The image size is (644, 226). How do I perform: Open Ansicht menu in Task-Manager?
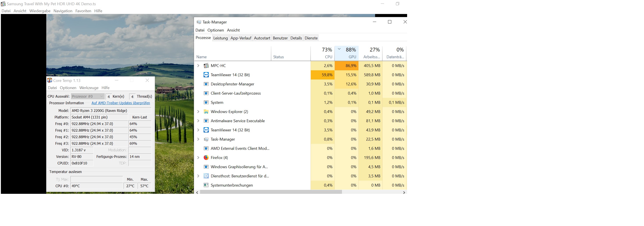pyautogui.click(x=233, y=30)
